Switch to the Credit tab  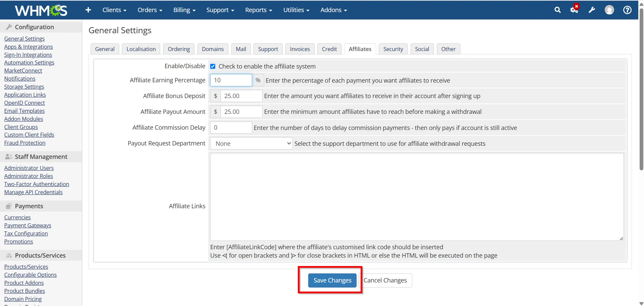pyautogui.click(x=329, y=49)
